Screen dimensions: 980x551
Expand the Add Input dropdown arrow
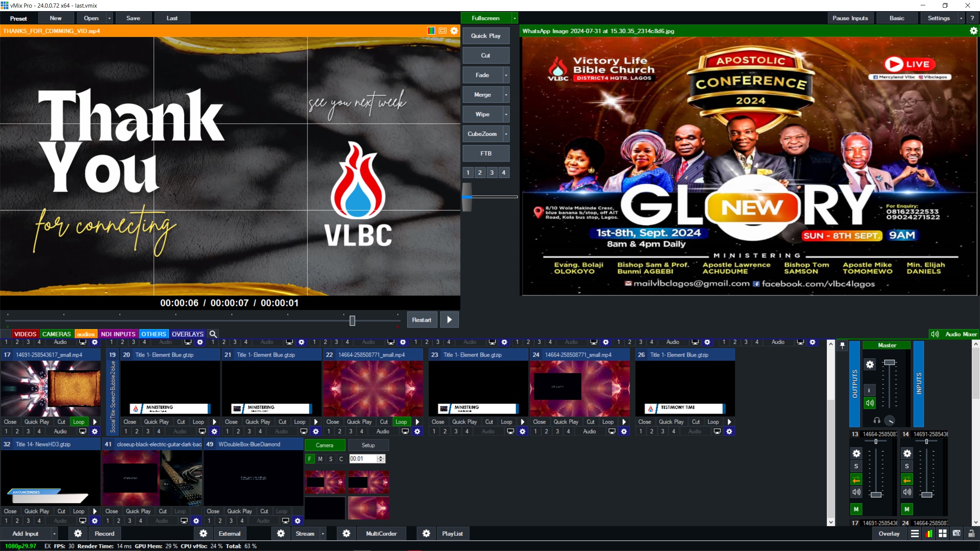coord(54,533)
